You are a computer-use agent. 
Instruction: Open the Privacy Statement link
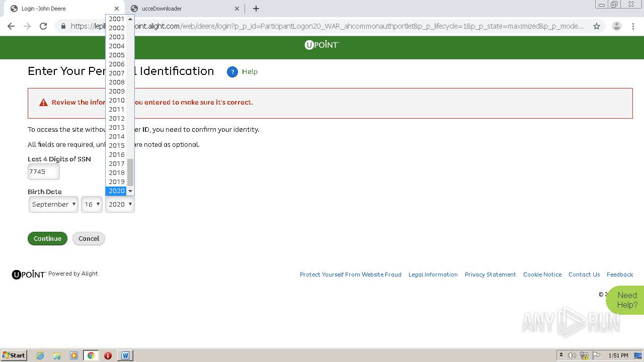point(491,275)
